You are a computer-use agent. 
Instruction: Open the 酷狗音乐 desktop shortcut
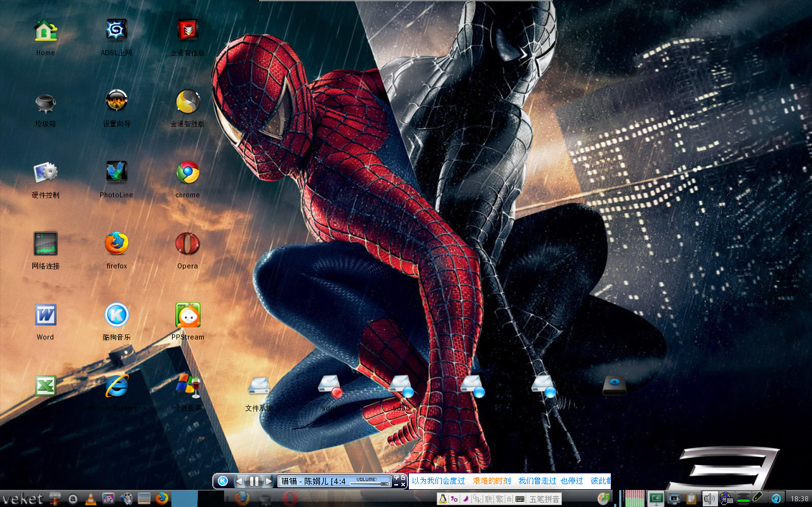tap(116, 314)
